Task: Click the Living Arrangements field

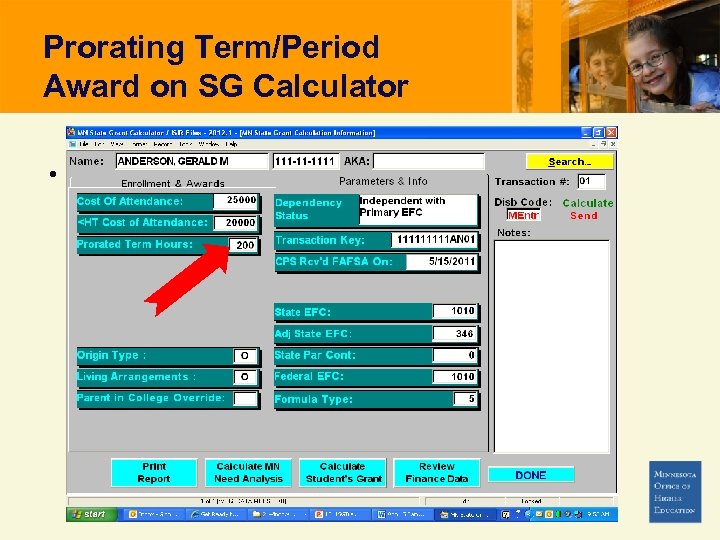Action: click(245, 377)
